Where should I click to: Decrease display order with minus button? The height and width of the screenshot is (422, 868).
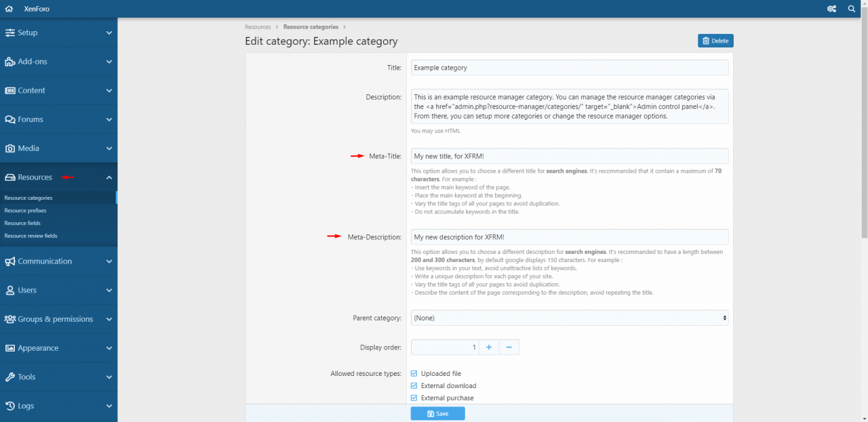point(509,347)
